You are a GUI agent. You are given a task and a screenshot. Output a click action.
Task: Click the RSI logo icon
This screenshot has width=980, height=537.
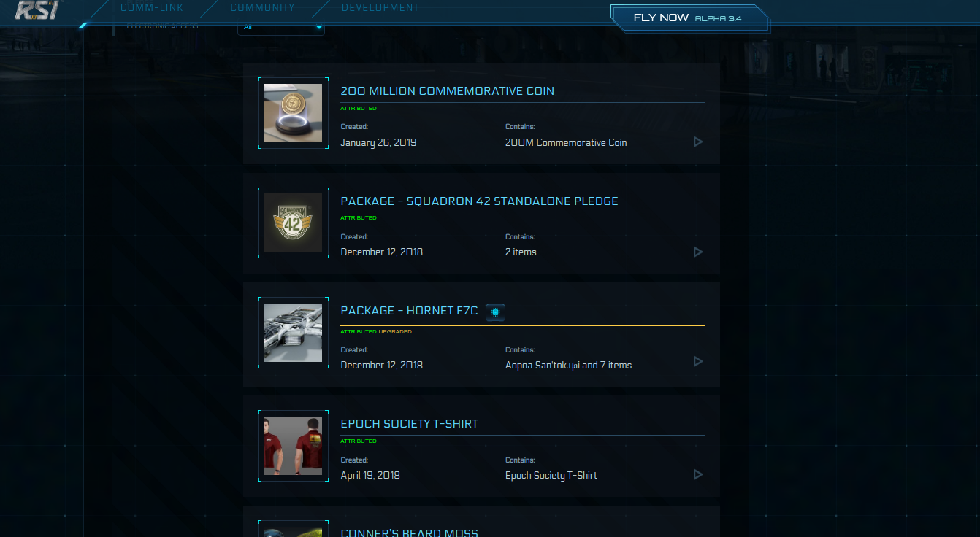pos(39,9)
